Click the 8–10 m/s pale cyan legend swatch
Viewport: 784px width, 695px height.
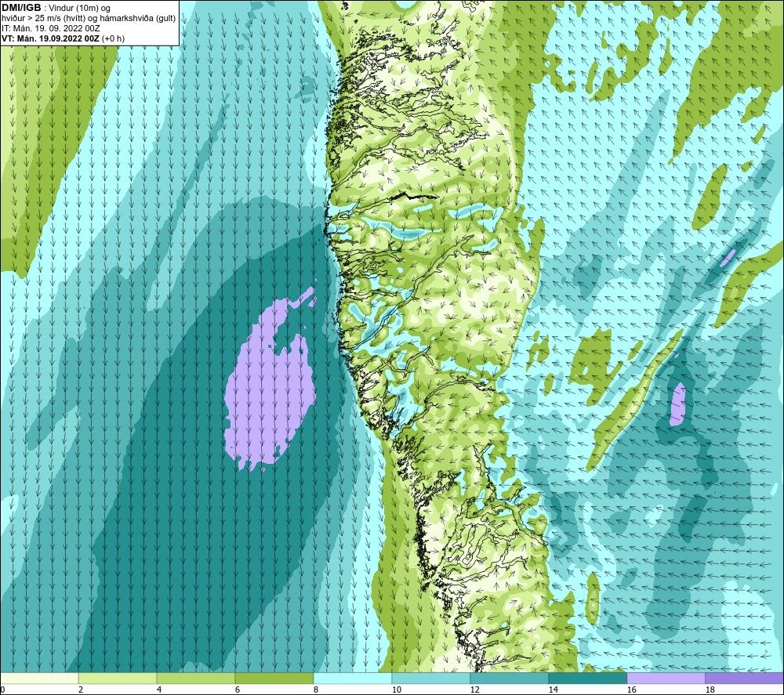(353, 678)
